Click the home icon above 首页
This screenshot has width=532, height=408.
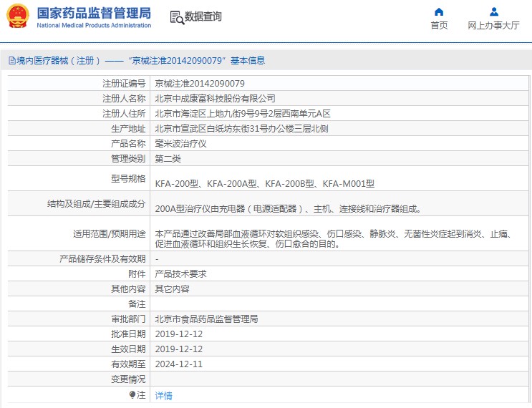[439, 11]
